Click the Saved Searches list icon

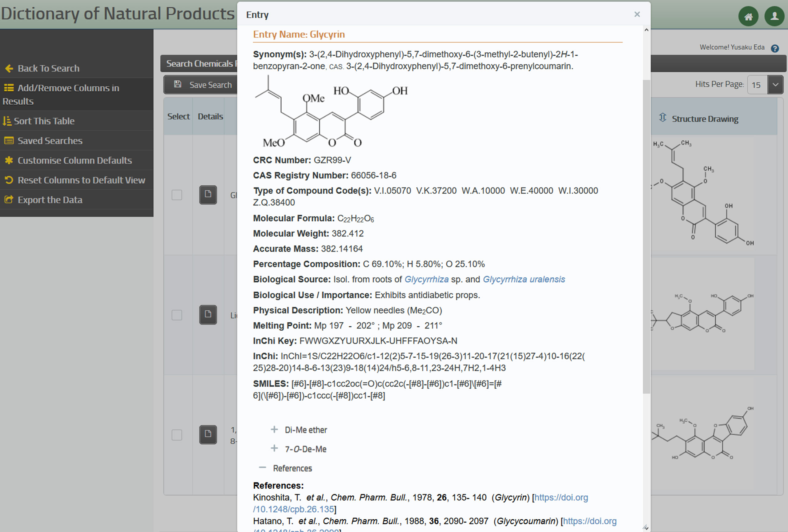tap(9, 141)
